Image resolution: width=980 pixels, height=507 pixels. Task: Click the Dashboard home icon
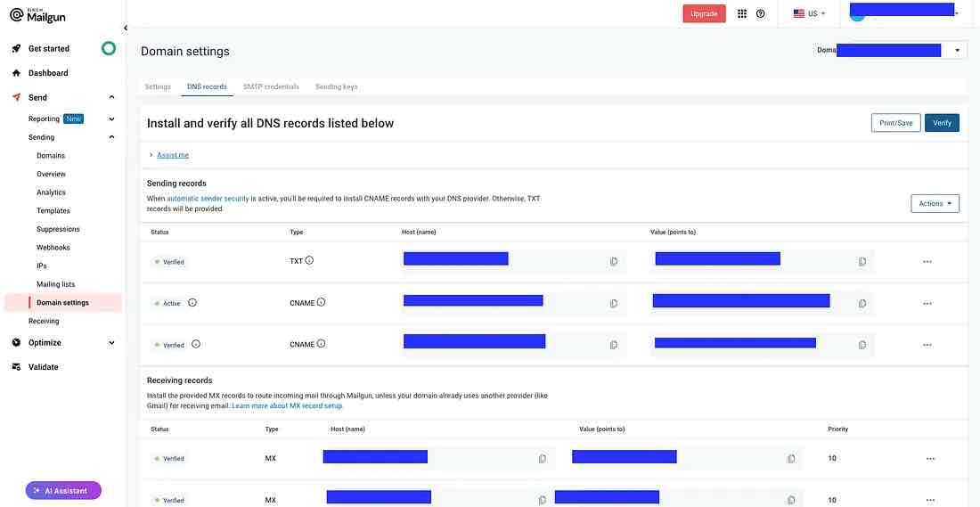tap(17, 73)
